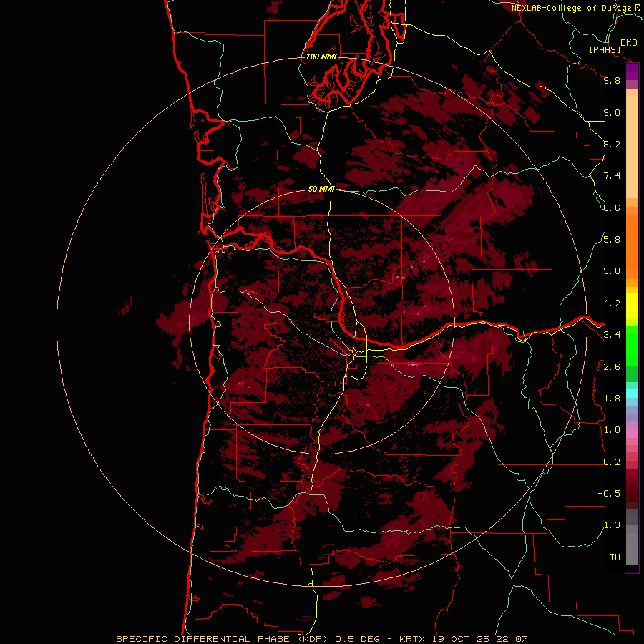
Task: Click the "KRTX" station ID in the caption
Action: (x=411, y=639)
